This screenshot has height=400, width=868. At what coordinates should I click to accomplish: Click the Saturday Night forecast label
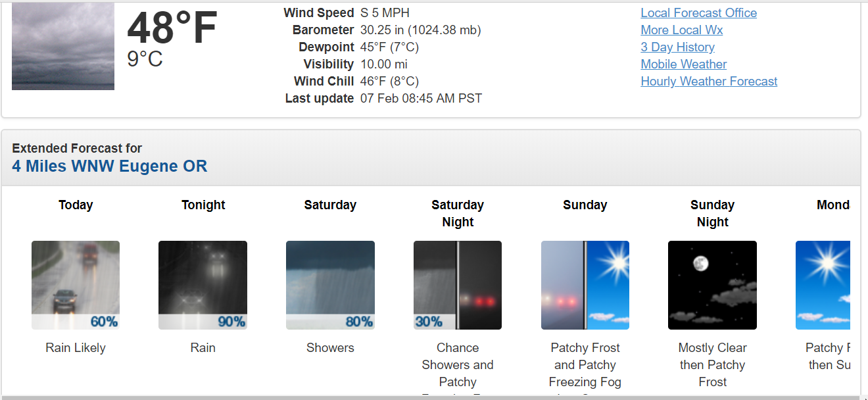coord(458,213)
